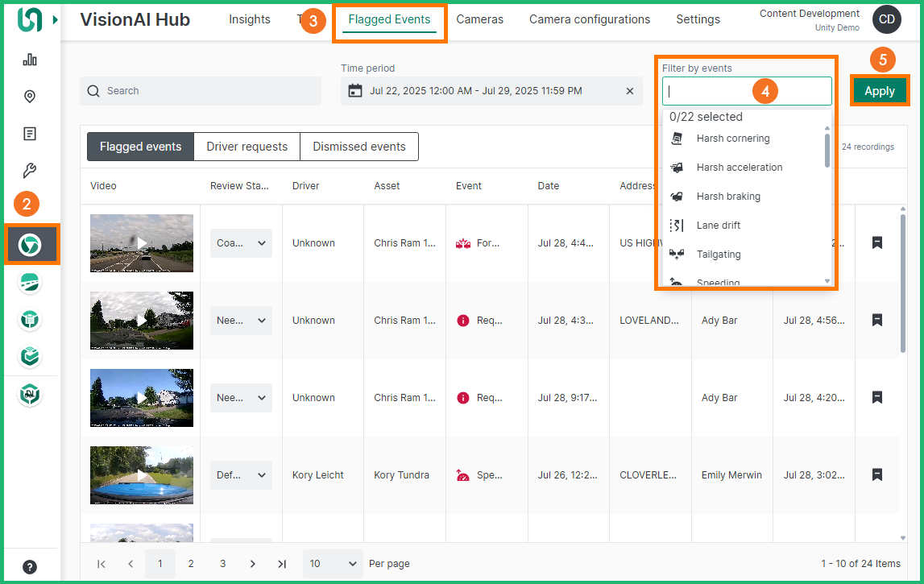Select the Tailgating event option
This screenshot has height=584, width=924.
click(x=718, y=255)
